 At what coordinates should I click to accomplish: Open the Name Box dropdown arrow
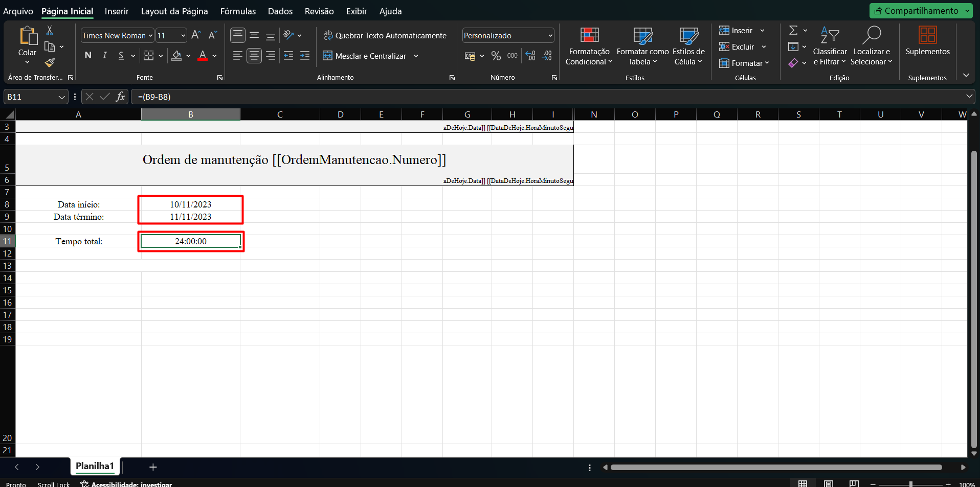tap(61, 97)
